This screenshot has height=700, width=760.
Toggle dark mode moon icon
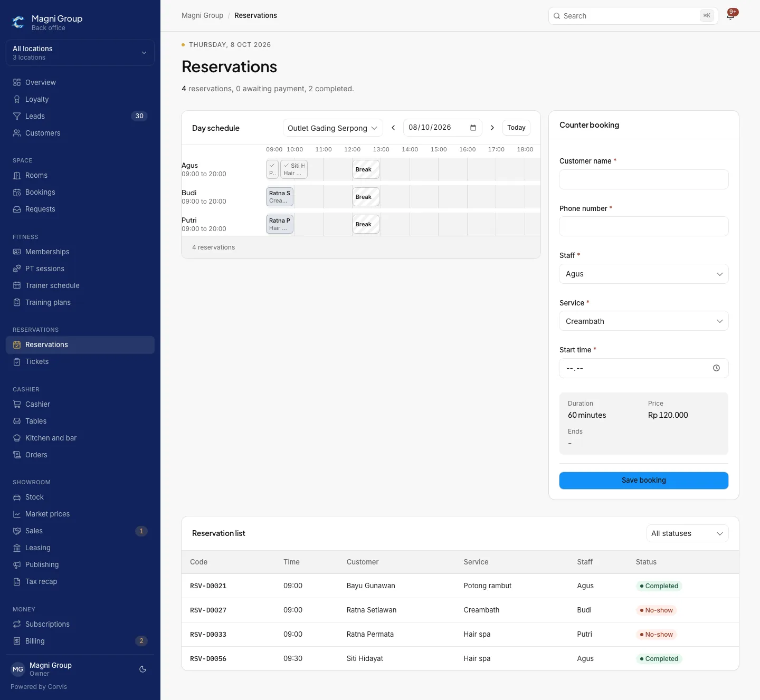click(142, 669)
